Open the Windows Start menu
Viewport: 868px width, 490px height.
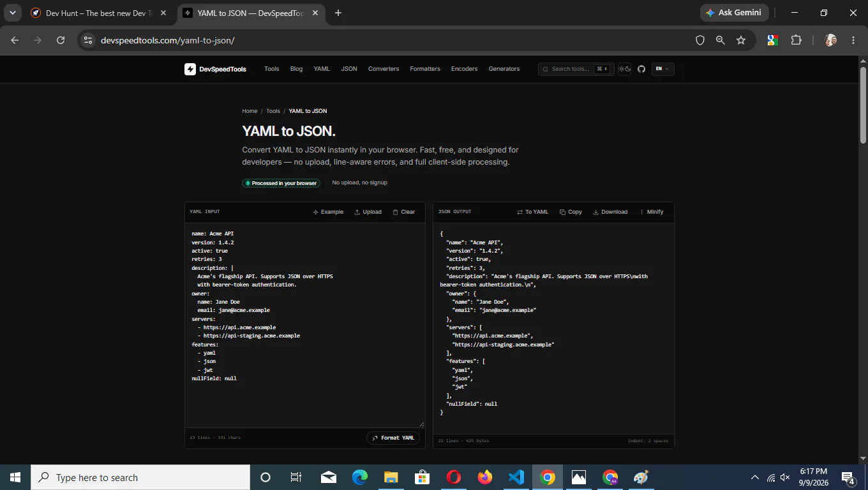[x=15, y=477]
